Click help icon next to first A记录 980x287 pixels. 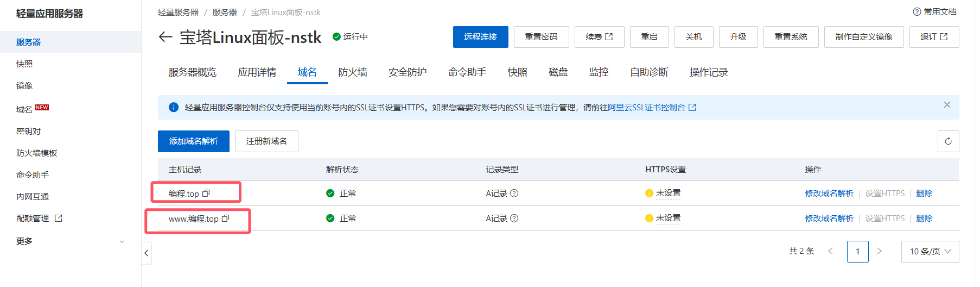[514, 194]
